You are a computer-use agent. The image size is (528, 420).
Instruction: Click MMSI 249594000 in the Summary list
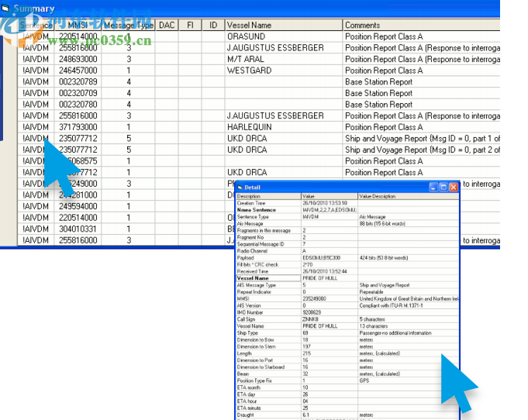78,206
